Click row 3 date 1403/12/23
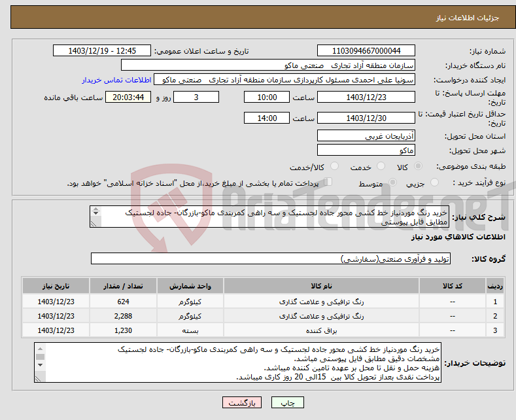Viewport: 516px width, 420px height. click(x=56, y=330)
